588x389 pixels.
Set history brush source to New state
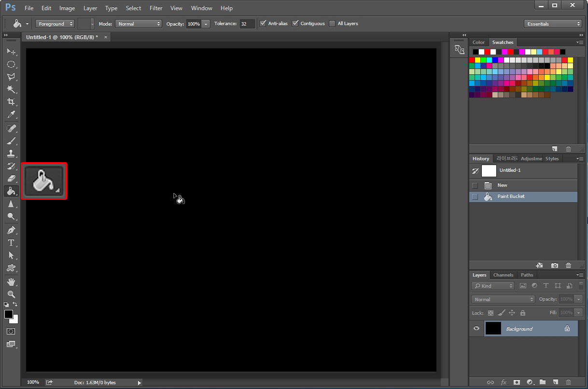pyautogui.click(x=475, y=185)
